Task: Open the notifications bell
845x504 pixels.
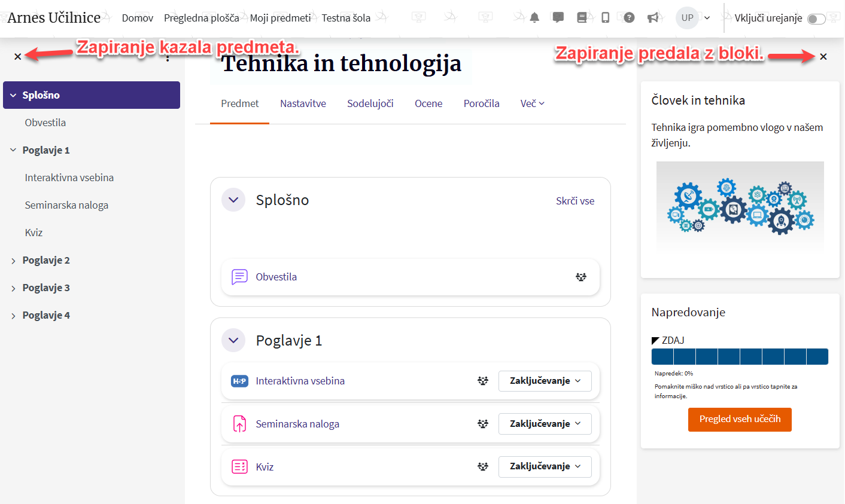Action: point(534,18)
